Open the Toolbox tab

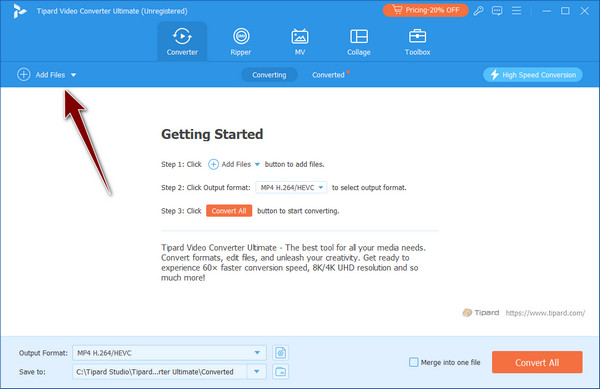click(417, 42)
